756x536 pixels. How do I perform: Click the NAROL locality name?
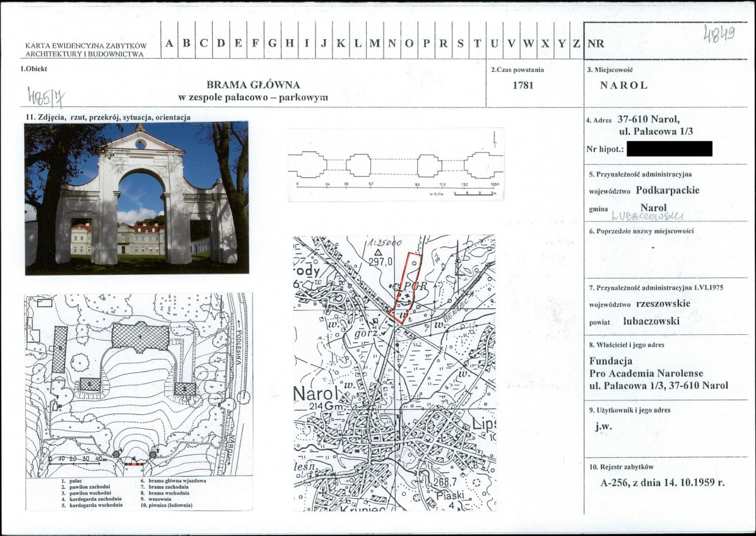click(623, 86)
